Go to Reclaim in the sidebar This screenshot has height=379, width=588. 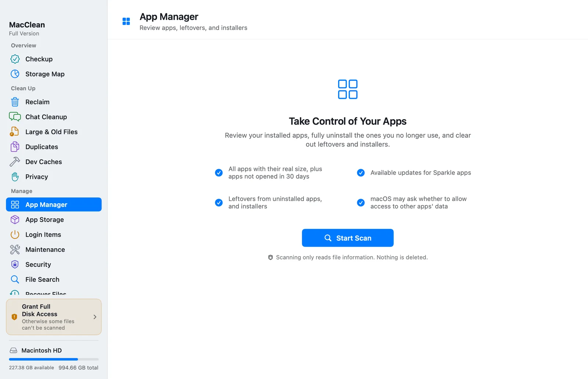[x=54, y=102]
